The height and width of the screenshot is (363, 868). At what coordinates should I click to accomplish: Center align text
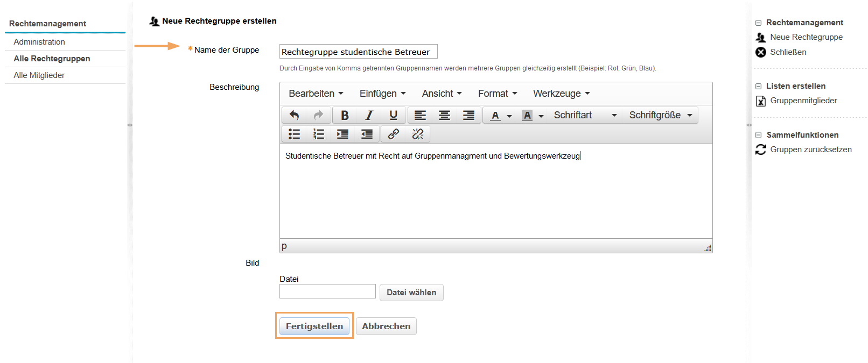tap(444, 115)
